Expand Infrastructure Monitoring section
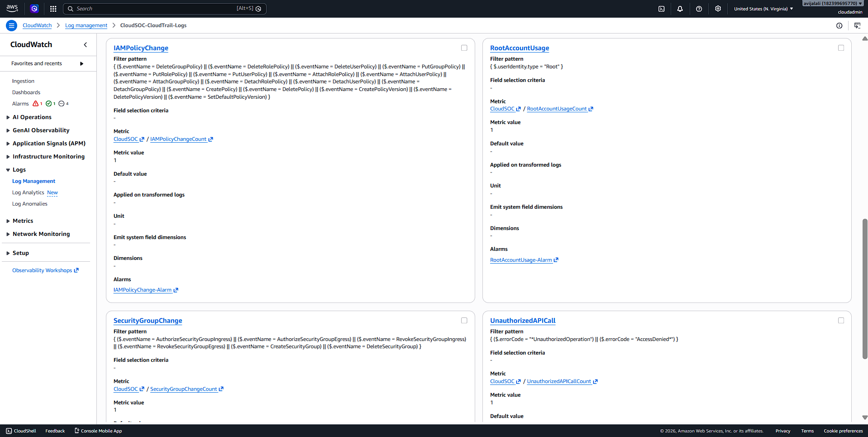 coord(8,157)
